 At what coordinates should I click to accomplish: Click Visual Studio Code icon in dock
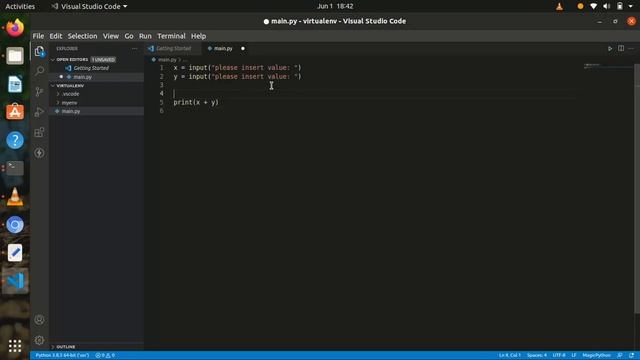[15, 281]
